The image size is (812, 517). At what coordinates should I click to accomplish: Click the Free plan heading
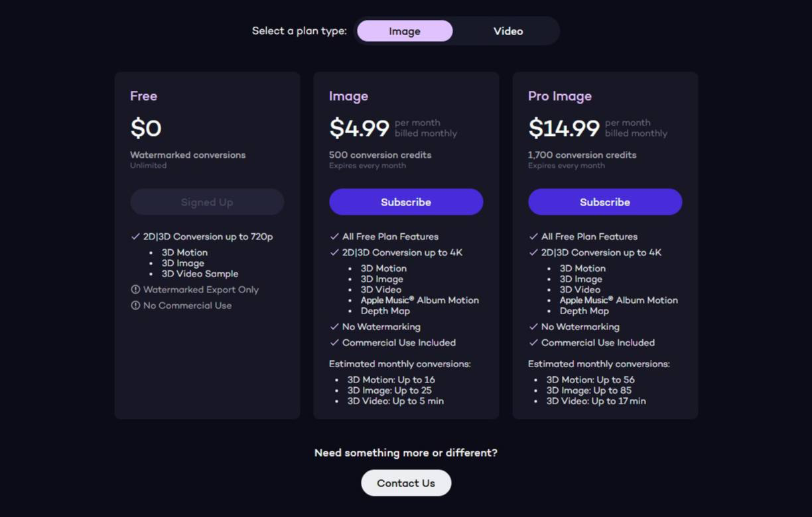point(143,96)
